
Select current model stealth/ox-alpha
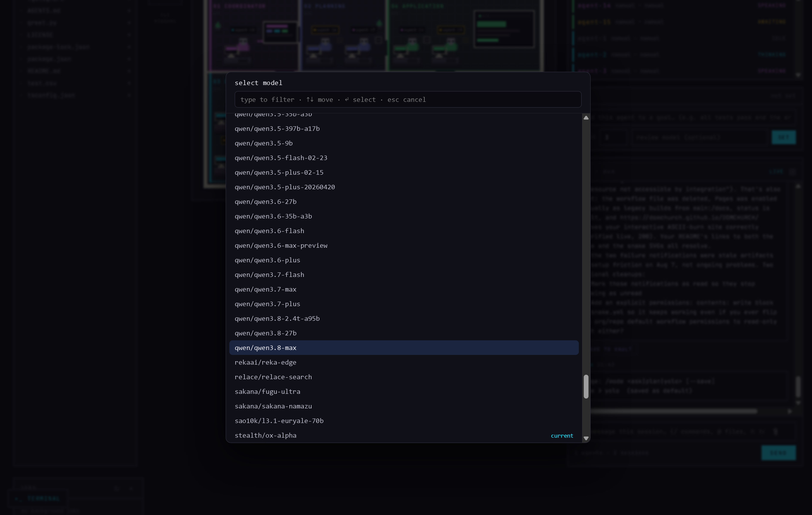pos(404,435)
